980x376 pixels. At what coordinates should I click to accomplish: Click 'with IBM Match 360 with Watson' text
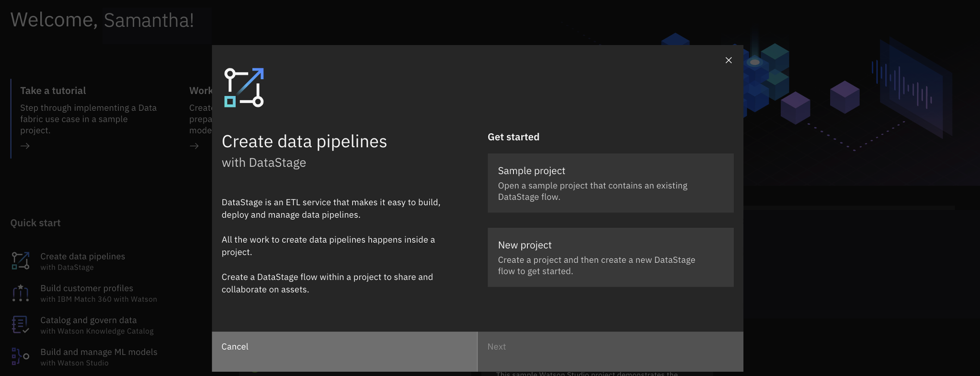pyautogui.click(x=99, y=299)
